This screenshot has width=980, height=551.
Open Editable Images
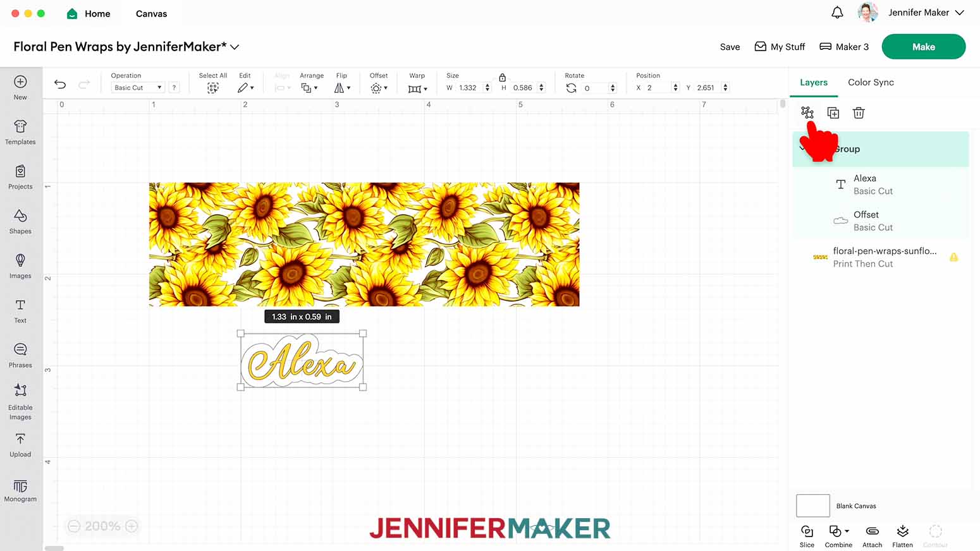pyautogui.click(x=20, y=402)
